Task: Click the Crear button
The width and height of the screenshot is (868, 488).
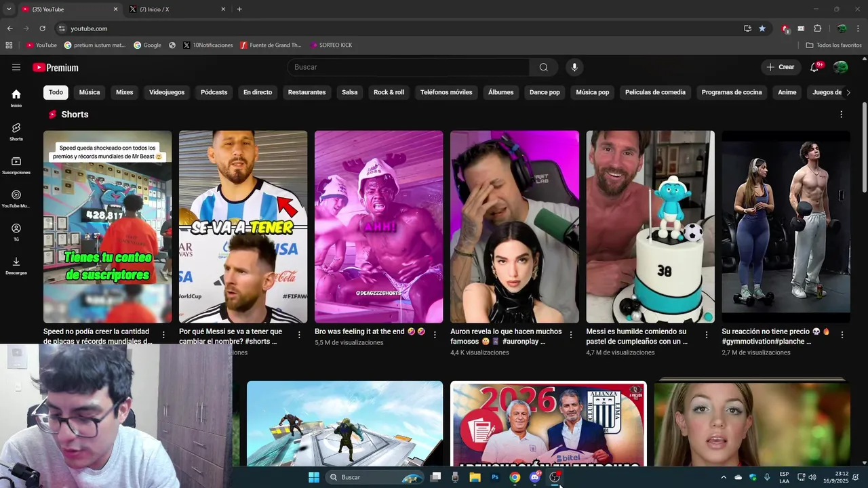Action: [x=781, y=67]
